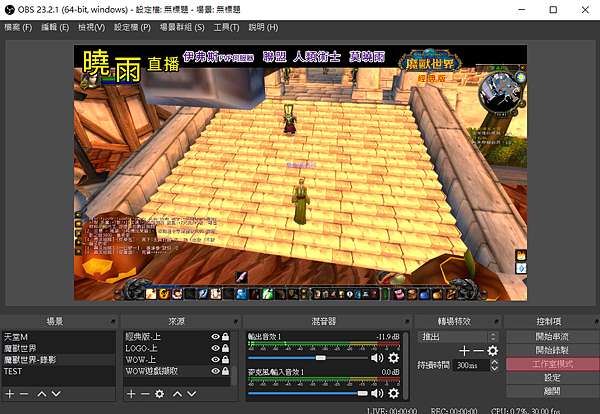Open 輸出音效 1 audio settings gear

click(393, 358)
